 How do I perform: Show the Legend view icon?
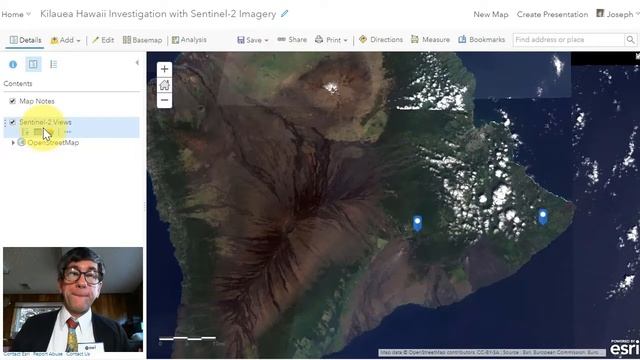[53, 64]
